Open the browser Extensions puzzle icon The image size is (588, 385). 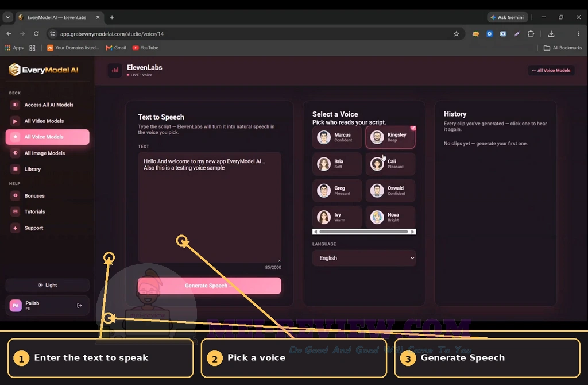click(531, 34)
